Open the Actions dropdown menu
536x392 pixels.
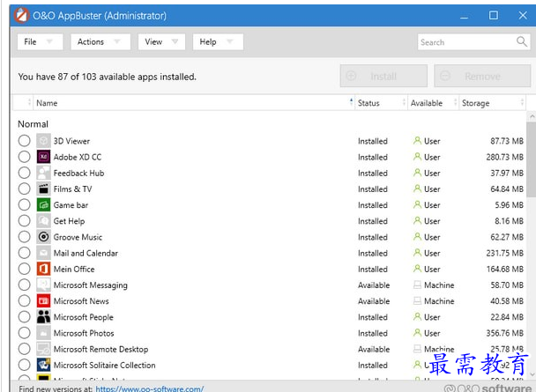point(100,41)
